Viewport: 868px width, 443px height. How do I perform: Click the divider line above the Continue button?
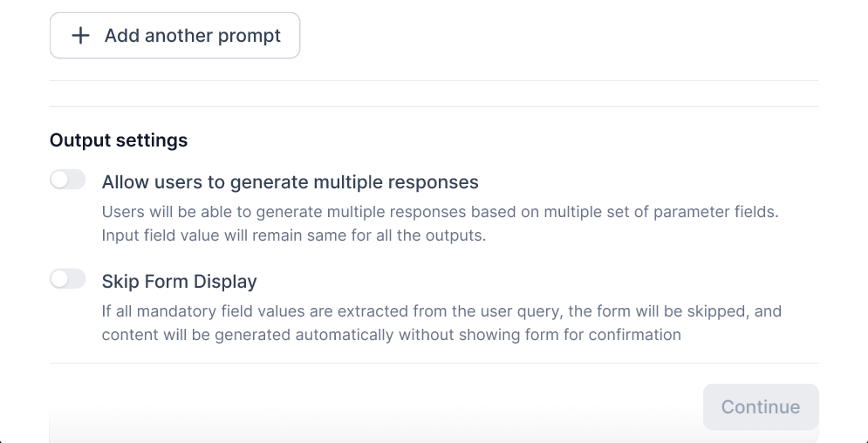[x=434, y=363]
